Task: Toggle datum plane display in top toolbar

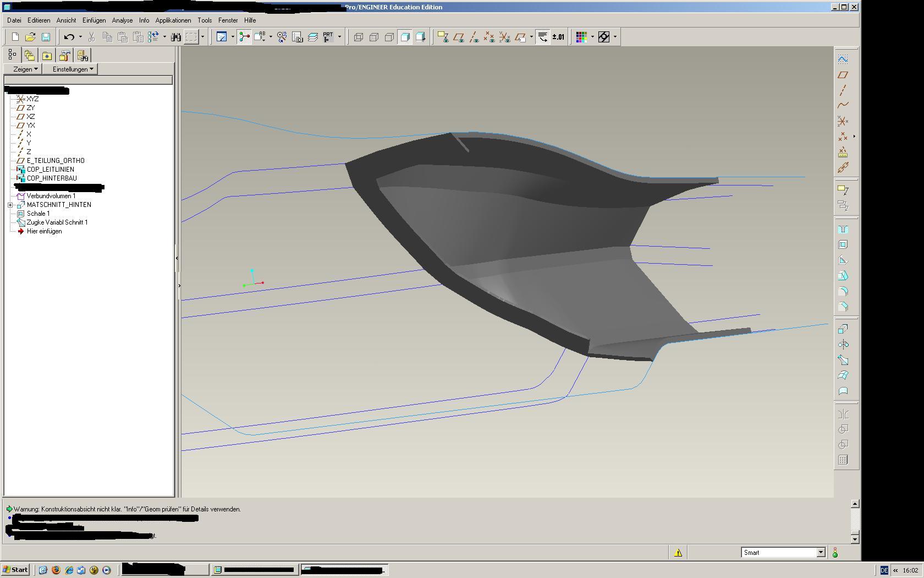Action: click(458, 37)
